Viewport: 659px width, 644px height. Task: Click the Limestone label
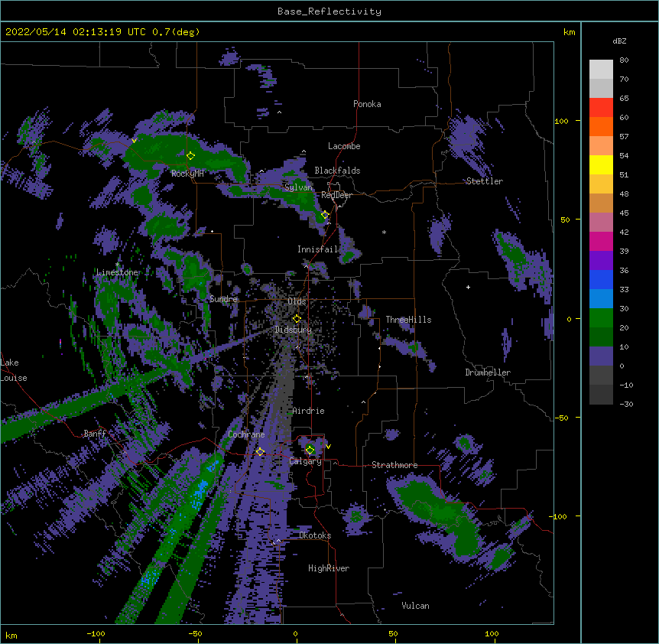pos(117,272)
